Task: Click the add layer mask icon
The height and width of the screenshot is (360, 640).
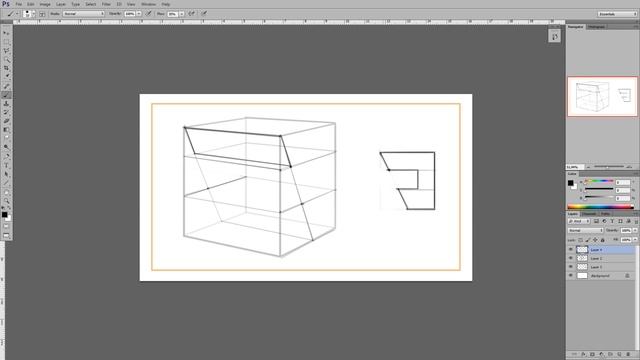Action: click(592, 354)
